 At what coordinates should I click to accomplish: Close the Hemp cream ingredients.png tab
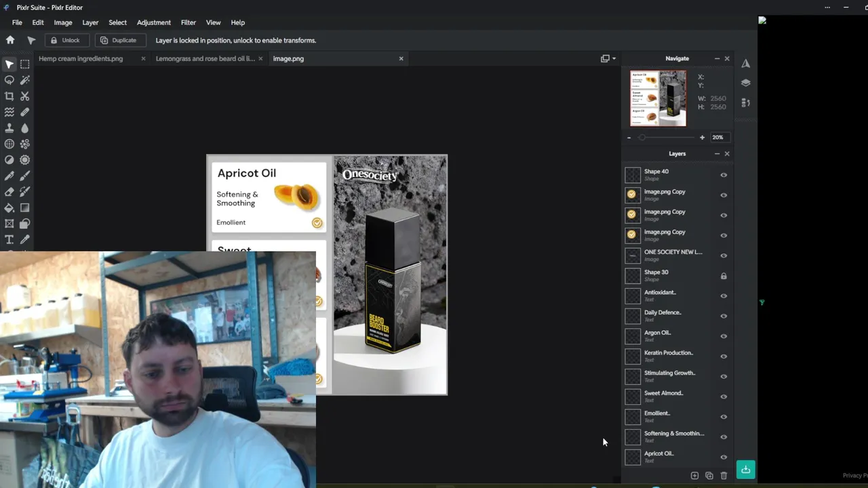143,58
